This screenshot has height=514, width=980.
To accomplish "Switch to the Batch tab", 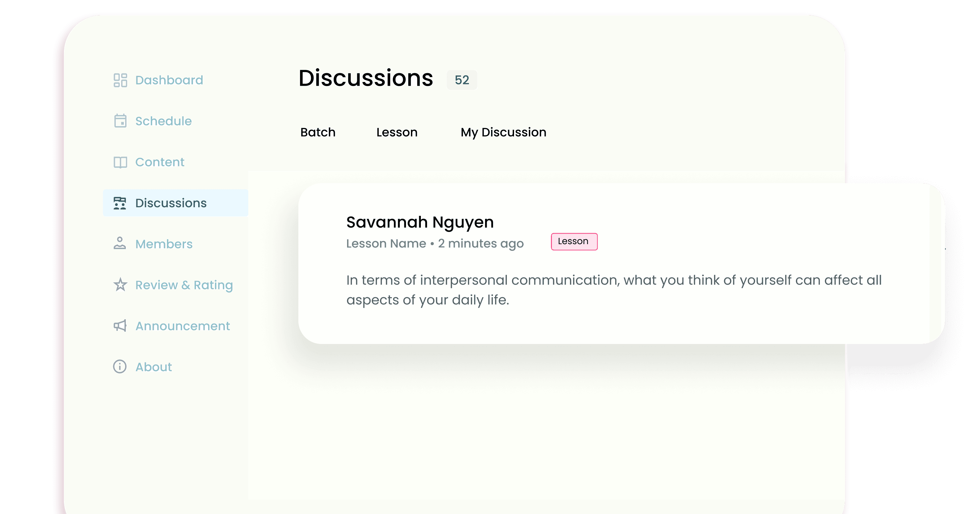I will (318, 132).
